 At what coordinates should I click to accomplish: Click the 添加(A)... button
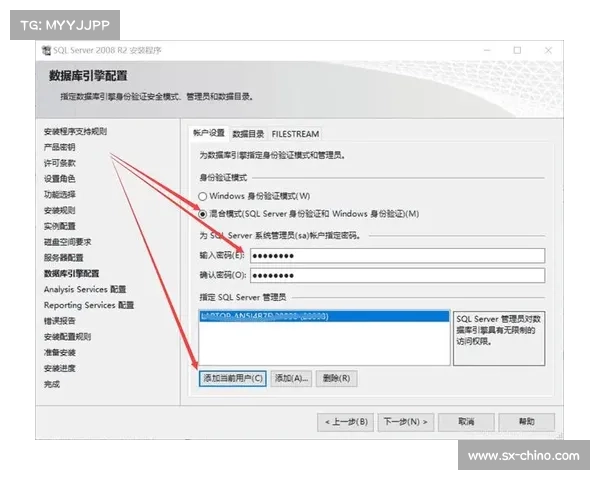tap(291, 379)
